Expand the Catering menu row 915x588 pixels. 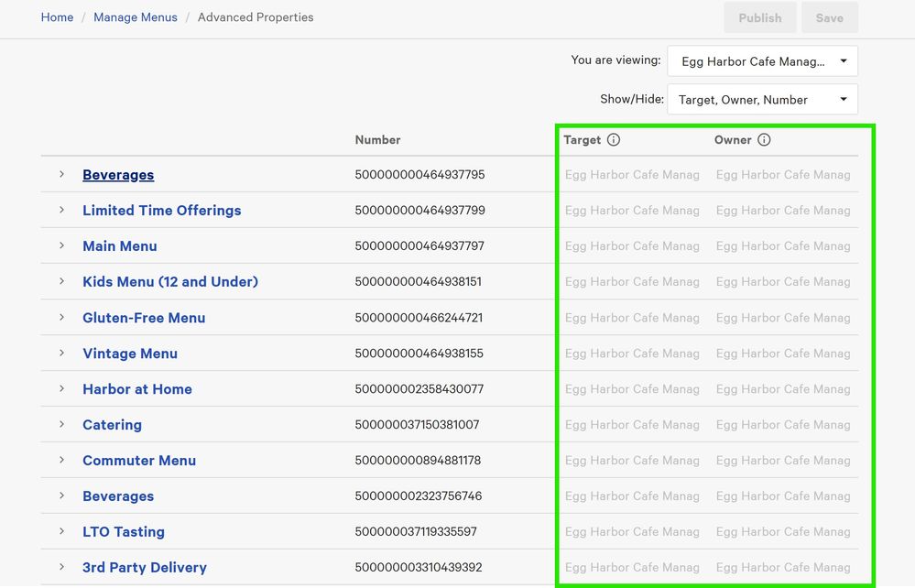pyautogui.click(x=61, y=424)
